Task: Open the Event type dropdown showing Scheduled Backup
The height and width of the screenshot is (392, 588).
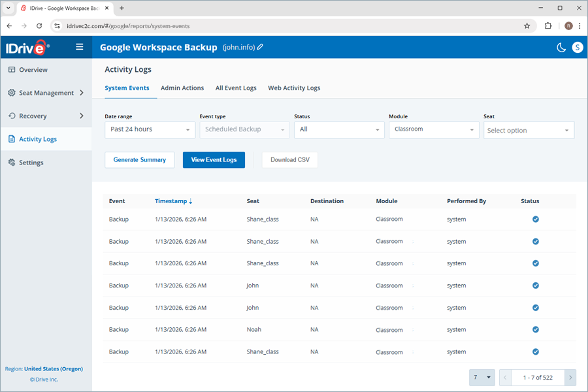Action: (x=244, y=130)
